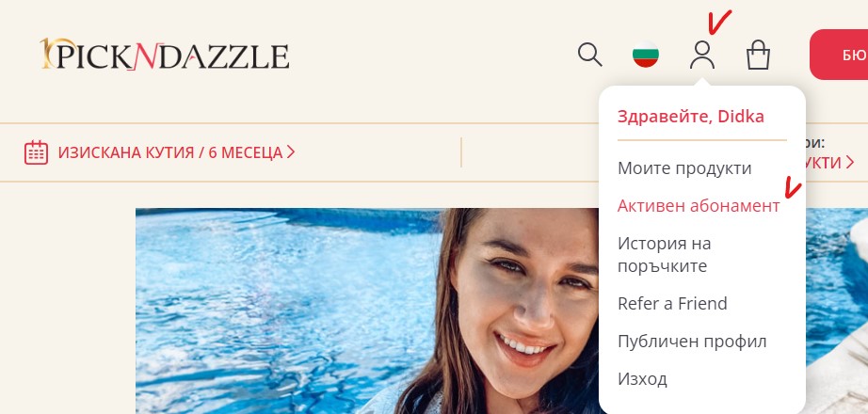Select Refer a Friend option
This screenshot has width=868, height=414.
click(x=672, y=303)
